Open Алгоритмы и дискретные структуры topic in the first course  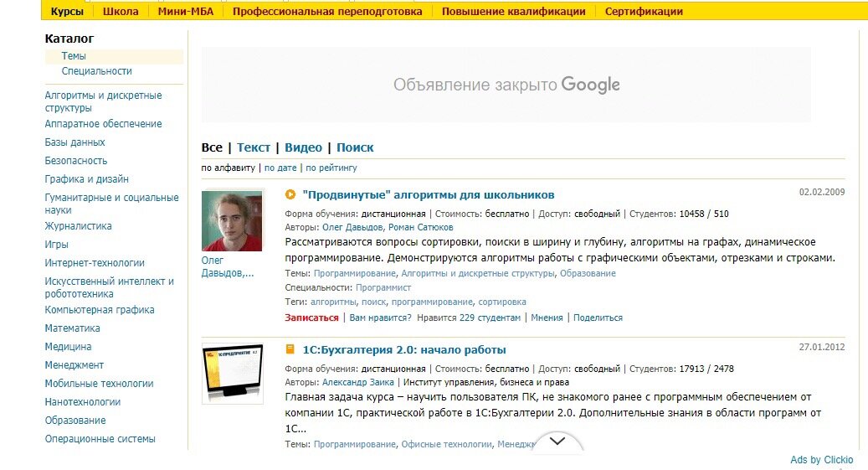pyautogui.click(x=478, y=273)
